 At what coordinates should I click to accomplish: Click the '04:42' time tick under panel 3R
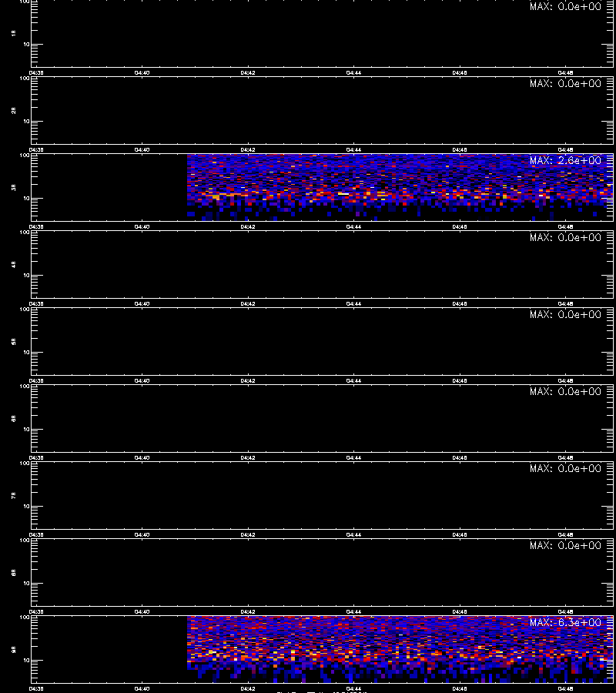pos(247,226)
